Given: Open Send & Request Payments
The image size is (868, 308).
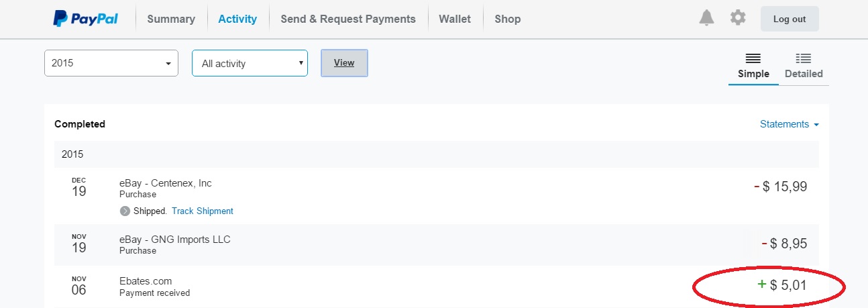Looking at the screenshot, I should tap(347, 19).
